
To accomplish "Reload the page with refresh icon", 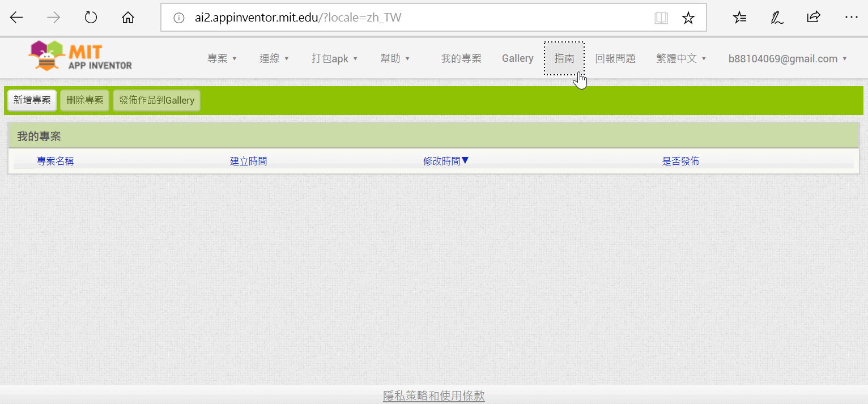I will 91,18.
